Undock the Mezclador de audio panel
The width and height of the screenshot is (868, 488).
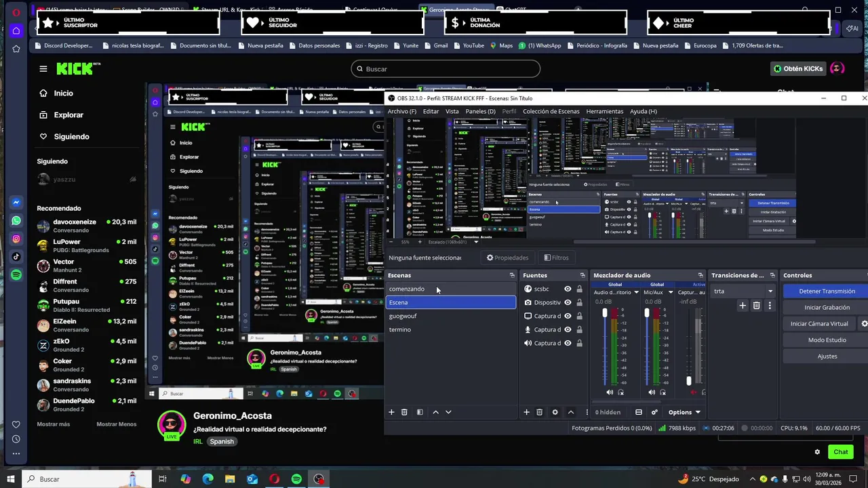701,275
